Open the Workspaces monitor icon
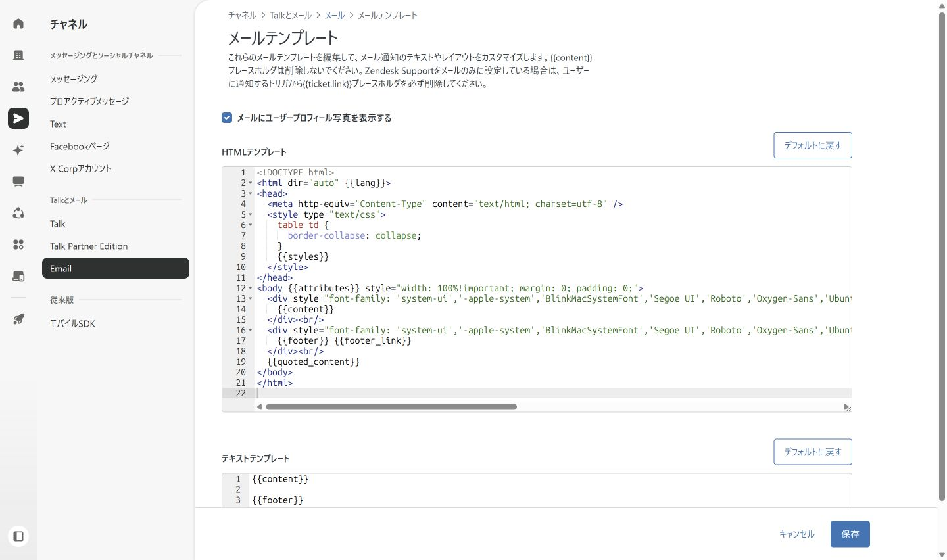 coord(18,181)
